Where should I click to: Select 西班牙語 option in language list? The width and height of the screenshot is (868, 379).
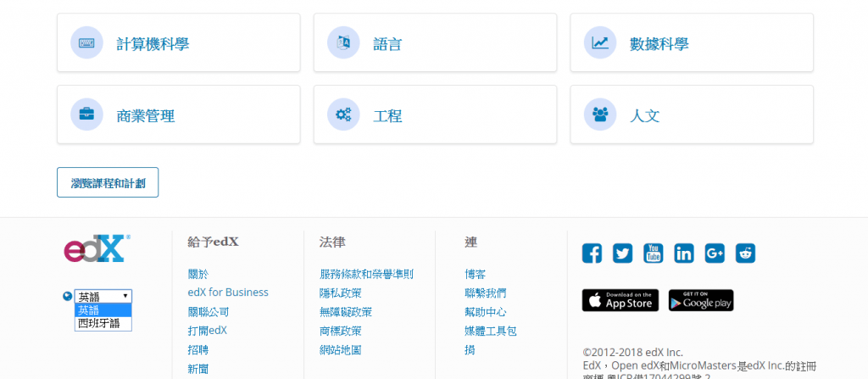(x=103, y=323)
